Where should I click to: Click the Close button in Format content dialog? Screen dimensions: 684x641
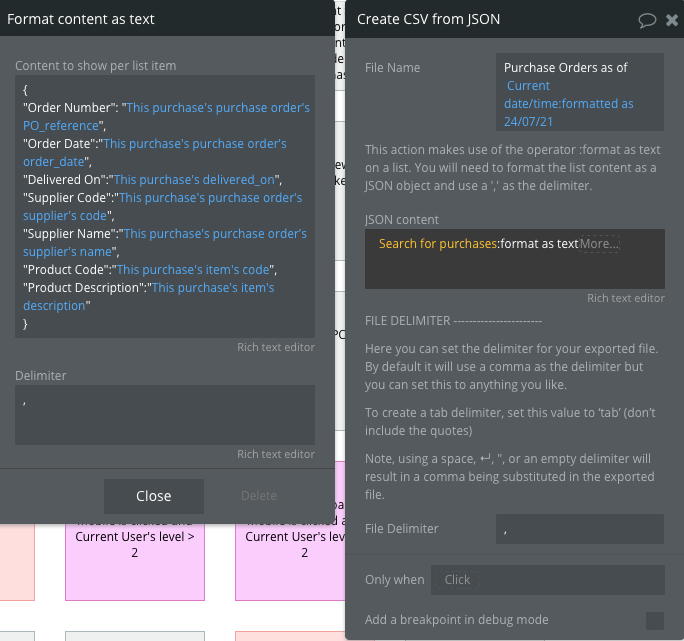click(153, 496)
